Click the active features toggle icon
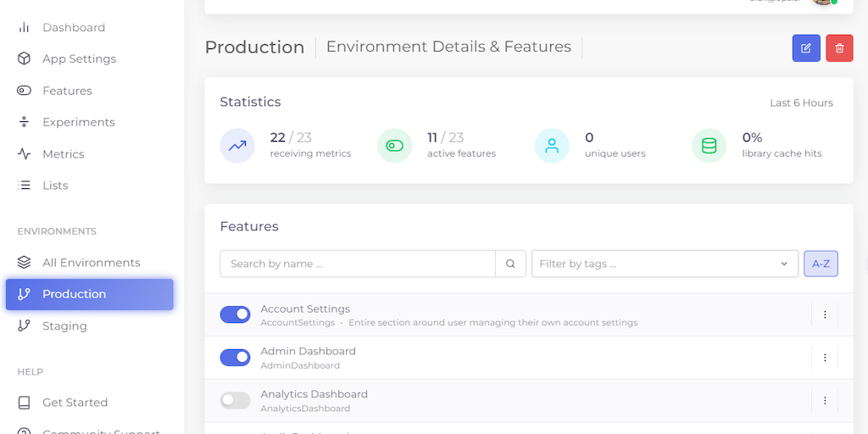868x434 pixels. [x=394, y=146]
